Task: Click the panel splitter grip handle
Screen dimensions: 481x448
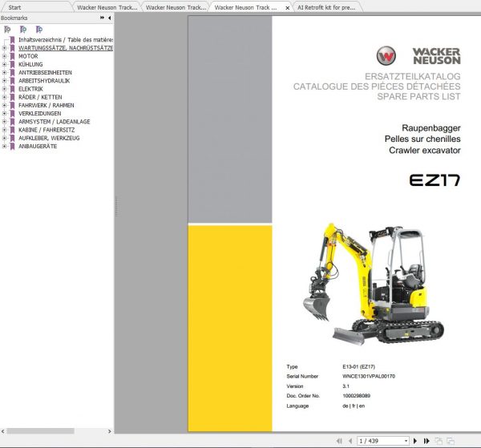Action: (116, 206)
